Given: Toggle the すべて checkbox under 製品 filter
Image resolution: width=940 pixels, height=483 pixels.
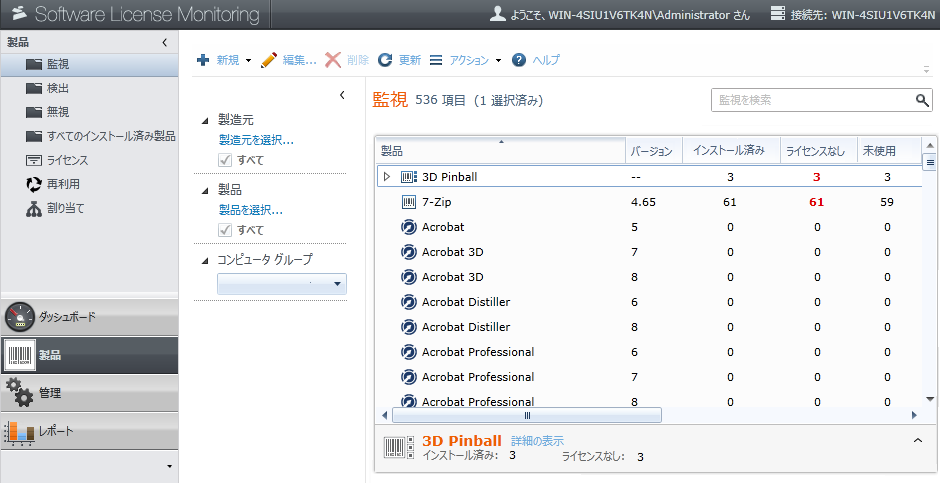Looking at the screenshot, I should tap(226, 230).
